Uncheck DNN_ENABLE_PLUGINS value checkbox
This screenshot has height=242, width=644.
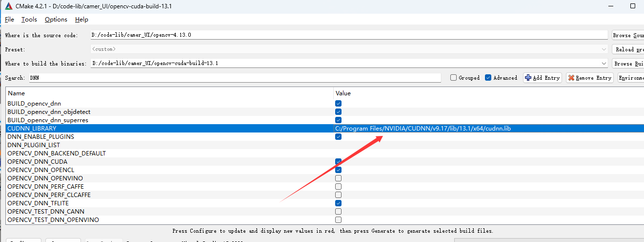338,137
